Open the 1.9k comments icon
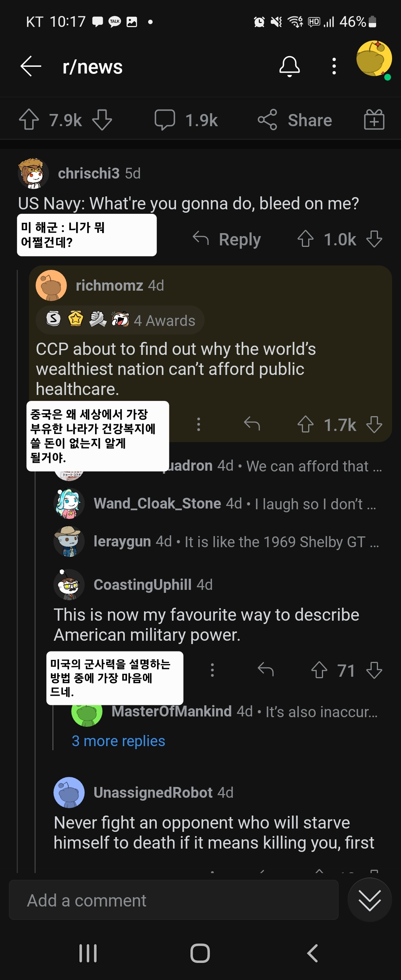This screenshot has width=401, height=980. point(165,120)
